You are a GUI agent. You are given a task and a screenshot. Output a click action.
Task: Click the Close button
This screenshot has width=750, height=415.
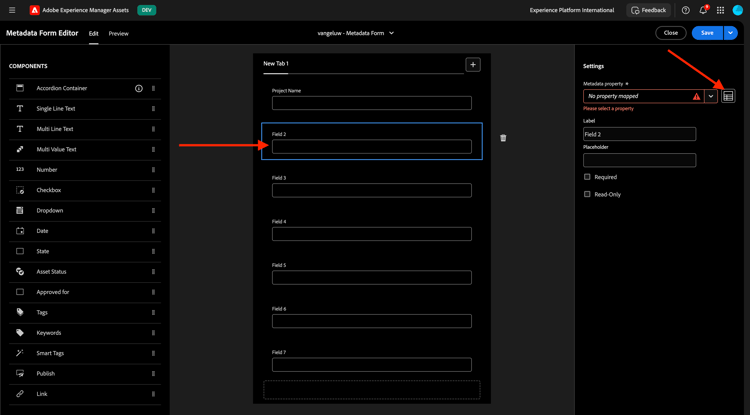(671, 33)
